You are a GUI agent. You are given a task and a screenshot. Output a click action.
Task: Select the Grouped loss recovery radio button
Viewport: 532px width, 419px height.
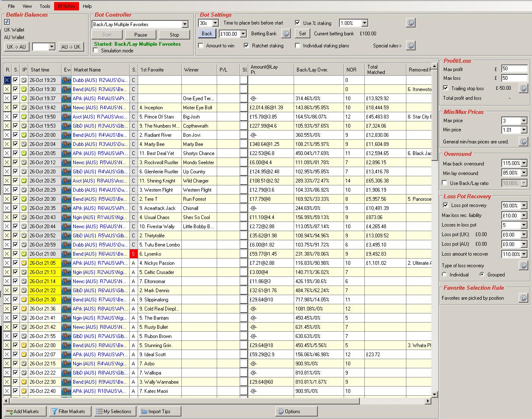482,275
